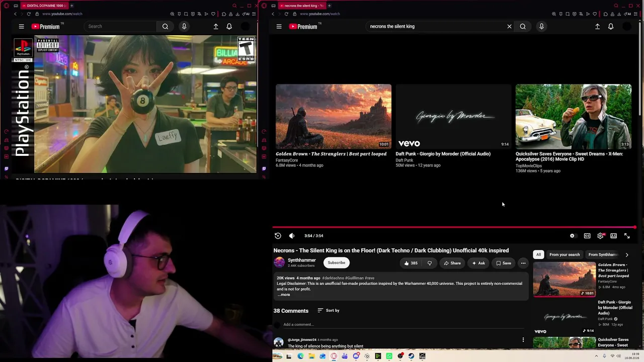
Task: Open upload/create in right YouTube window
Action: pos(597,27)
